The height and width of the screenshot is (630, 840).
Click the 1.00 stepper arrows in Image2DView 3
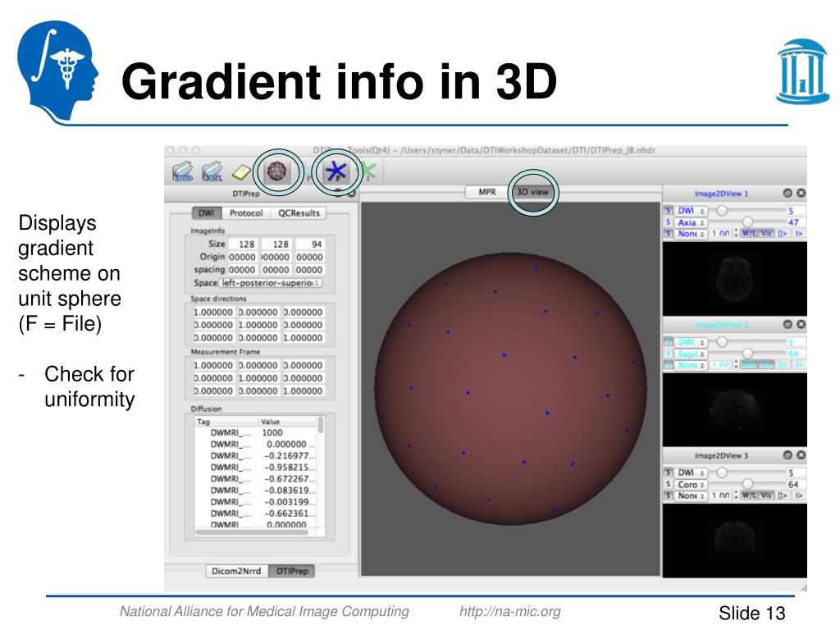(x=736, y=495)
